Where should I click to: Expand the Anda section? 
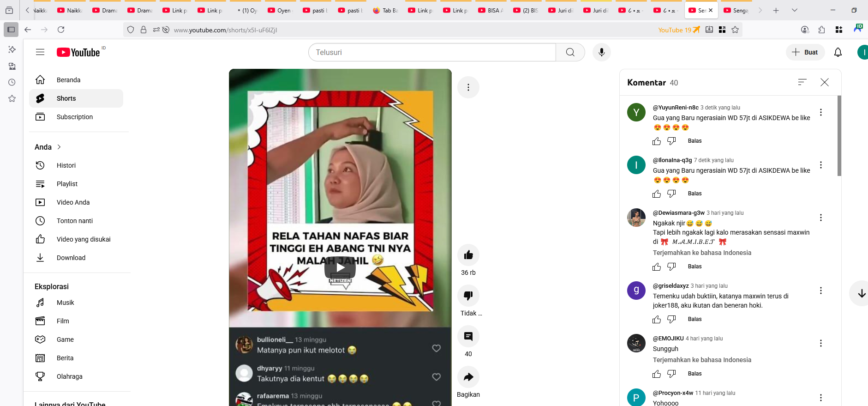pos(48,147)
